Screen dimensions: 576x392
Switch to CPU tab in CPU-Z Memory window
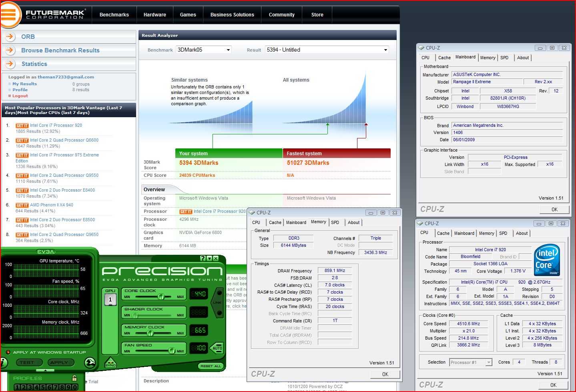click(256, 222)
